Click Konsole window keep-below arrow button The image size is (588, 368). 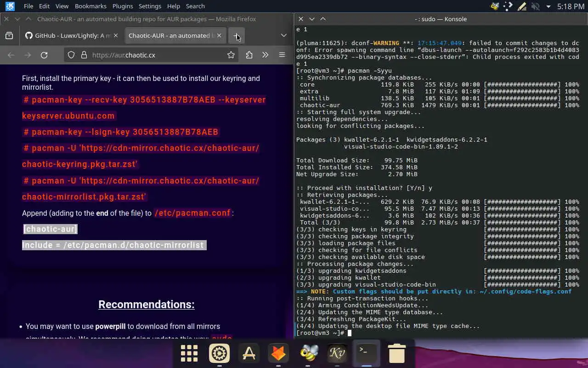312,19
